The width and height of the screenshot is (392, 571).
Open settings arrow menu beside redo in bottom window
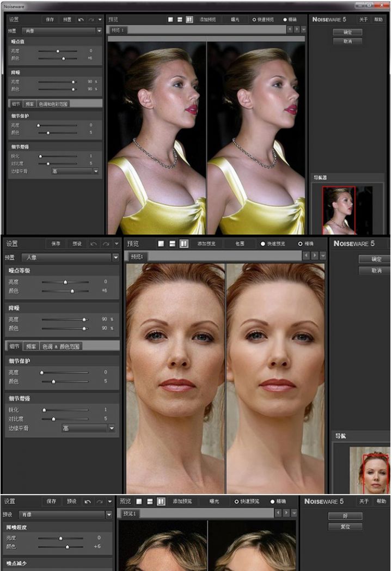click(x=109, y=501)
